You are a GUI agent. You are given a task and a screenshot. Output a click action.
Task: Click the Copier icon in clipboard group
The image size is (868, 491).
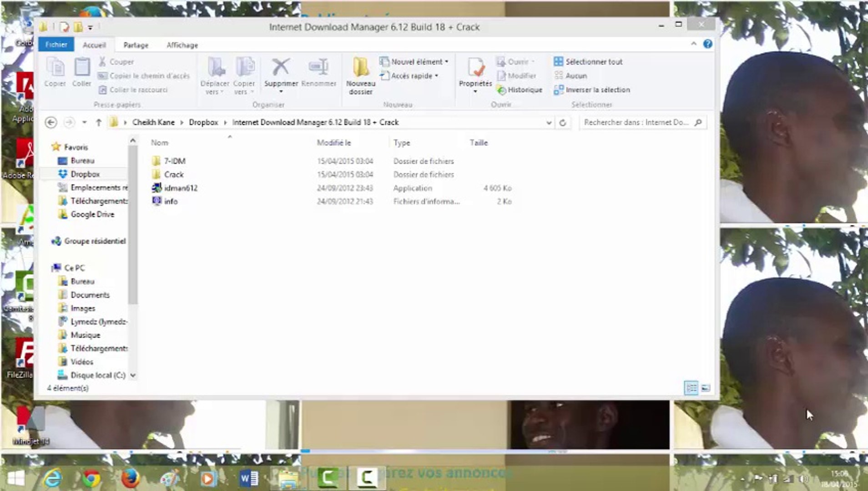(55, 68)
